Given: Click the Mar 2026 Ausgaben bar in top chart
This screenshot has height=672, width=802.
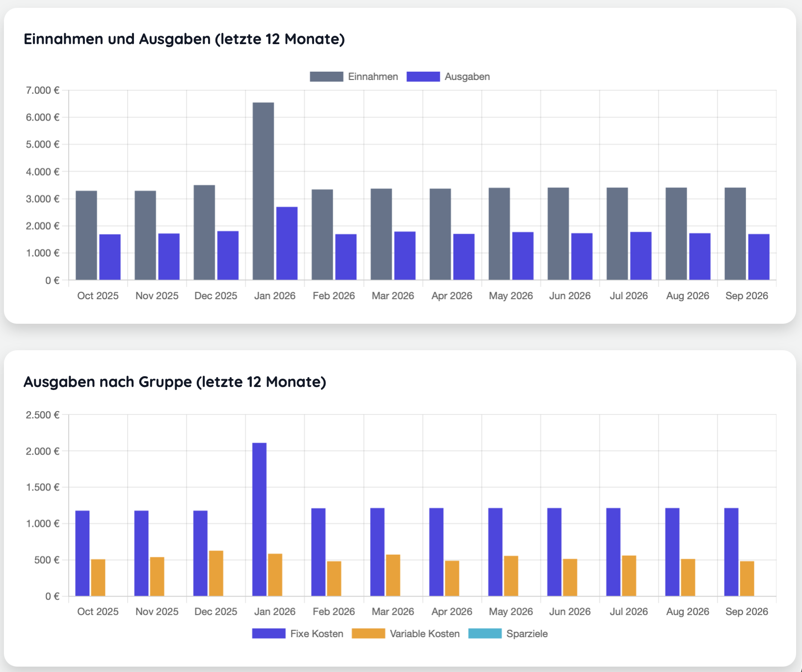Looking at the screenshot, I should 405,256.
